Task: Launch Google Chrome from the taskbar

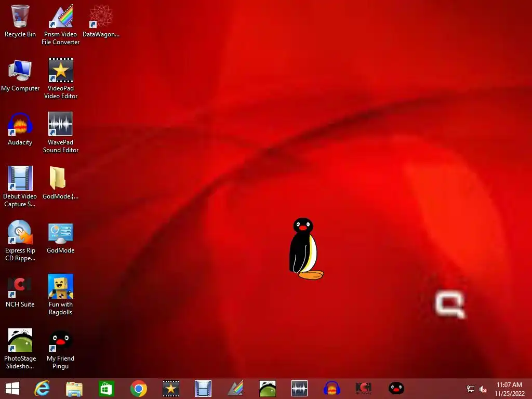Action: click(138, 389)
